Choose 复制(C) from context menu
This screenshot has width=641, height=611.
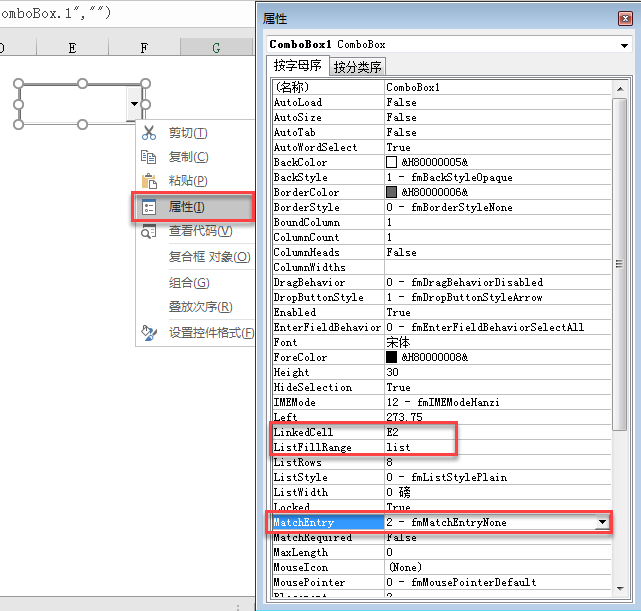tap(188, 157)
